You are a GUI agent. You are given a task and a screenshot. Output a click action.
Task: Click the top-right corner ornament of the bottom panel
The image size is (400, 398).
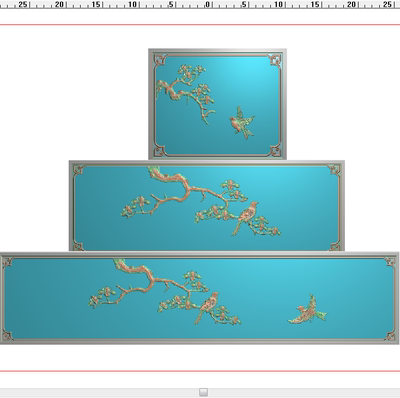click(x=390, y=262)
